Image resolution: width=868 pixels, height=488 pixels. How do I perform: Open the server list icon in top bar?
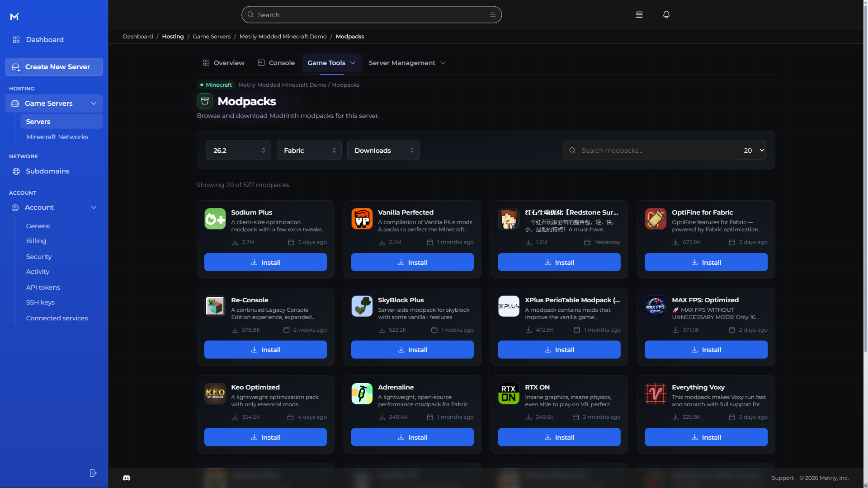click(639, 14)
